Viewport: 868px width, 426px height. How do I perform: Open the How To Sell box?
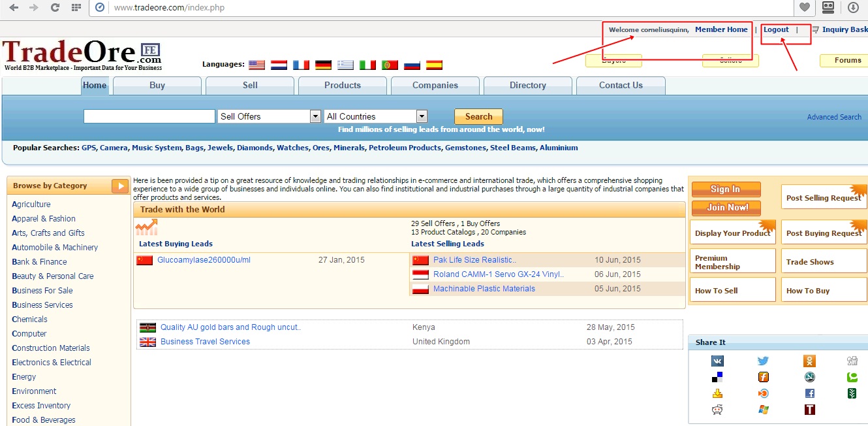(732, 290)
